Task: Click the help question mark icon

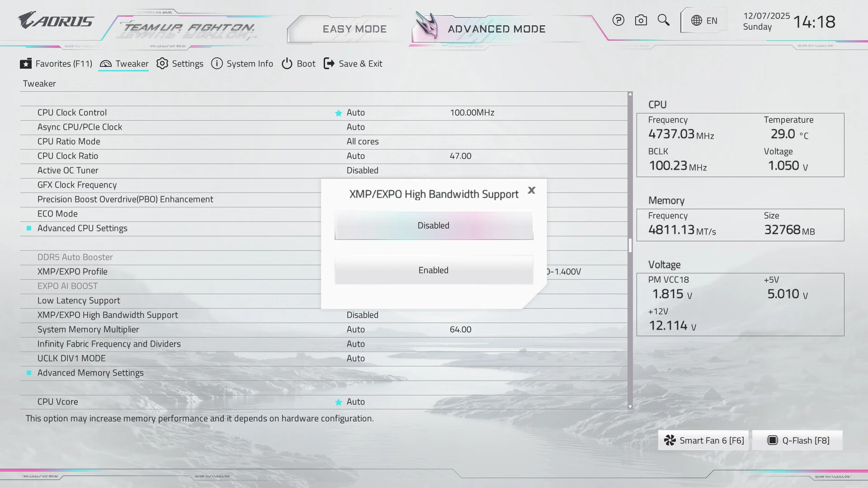Action: tap(618, 20)
